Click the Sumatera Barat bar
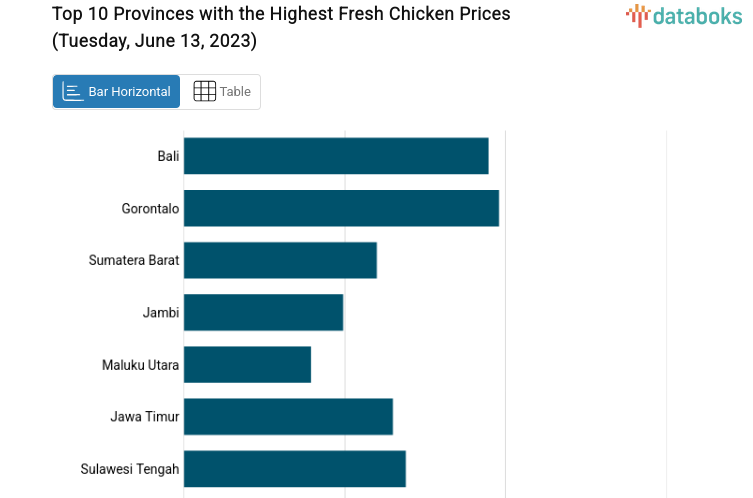753x498 pixels. [280, 260]
